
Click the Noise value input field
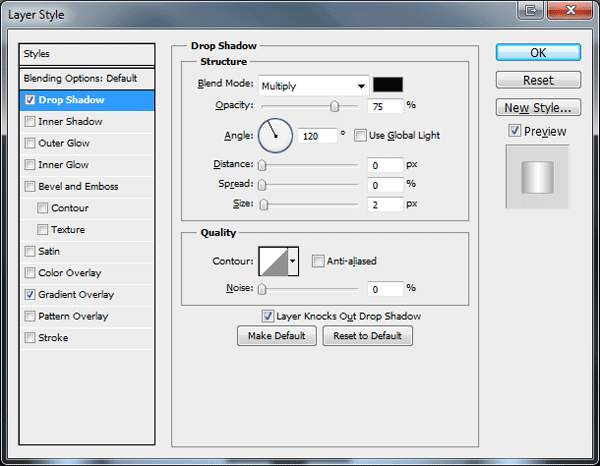[385, 289]
